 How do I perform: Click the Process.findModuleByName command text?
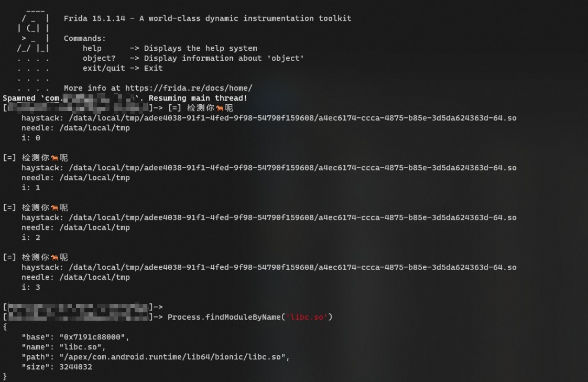pyautogui.click(x=250, y=317)
